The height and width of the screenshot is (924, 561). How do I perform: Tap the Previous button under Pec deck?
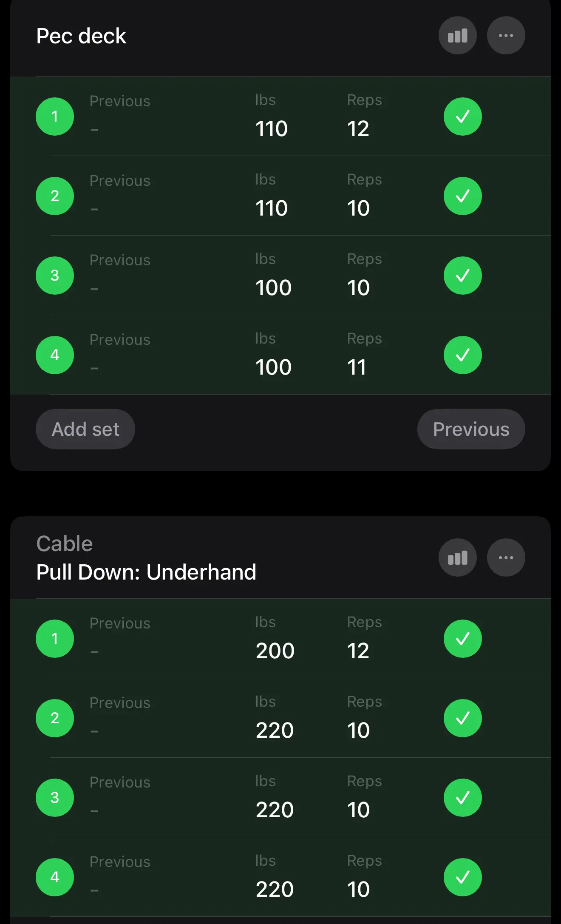click(x=471, y=429)
